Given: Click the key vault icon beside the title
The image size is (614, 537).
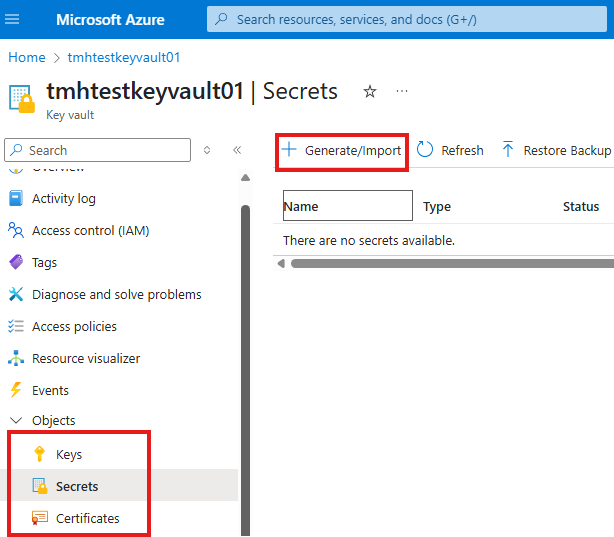Looking at the screenshot, I should (22, 99).
